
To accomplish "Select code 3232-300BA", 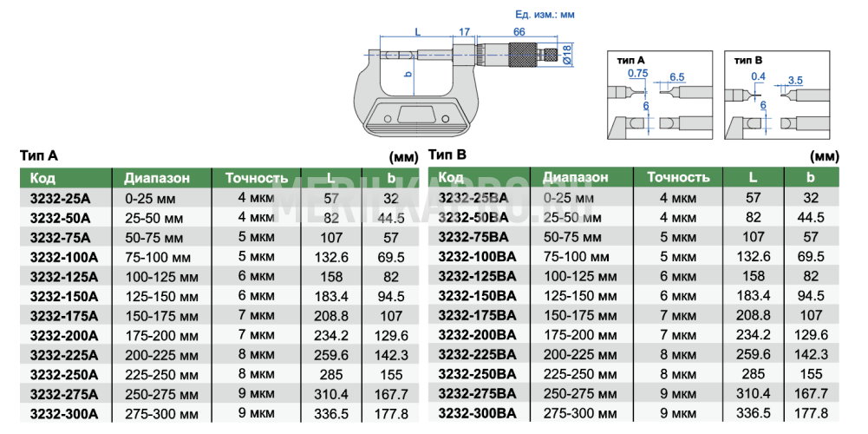I will pyautogui.click(x=477, y=413).
